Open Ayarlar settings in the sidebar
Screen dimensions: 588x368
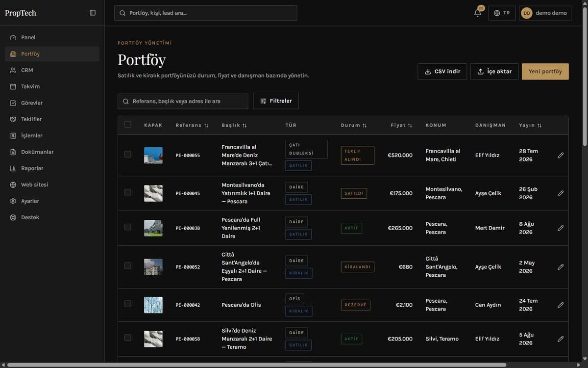click(52, 201)
